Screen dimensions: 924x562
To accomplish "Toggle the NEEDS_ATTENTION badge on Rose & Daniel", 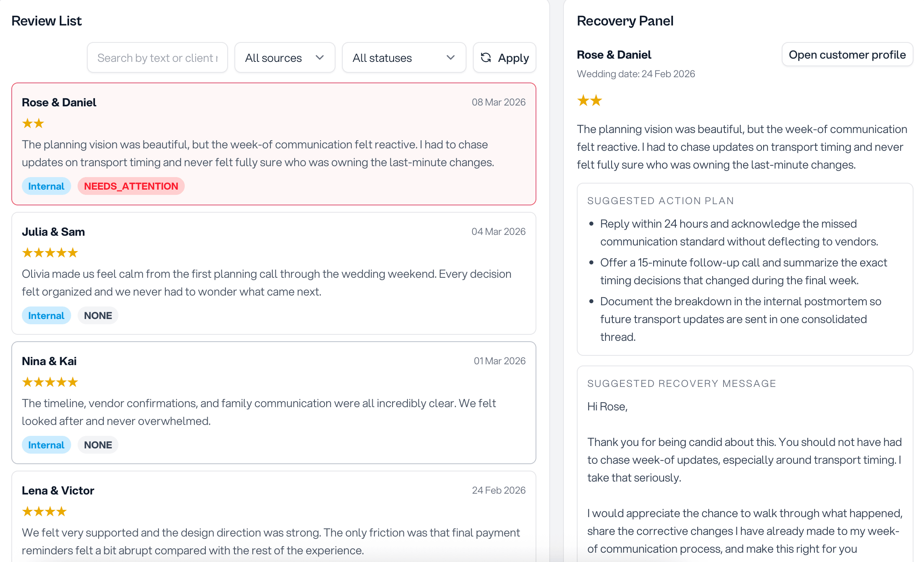I will (131, 186).
